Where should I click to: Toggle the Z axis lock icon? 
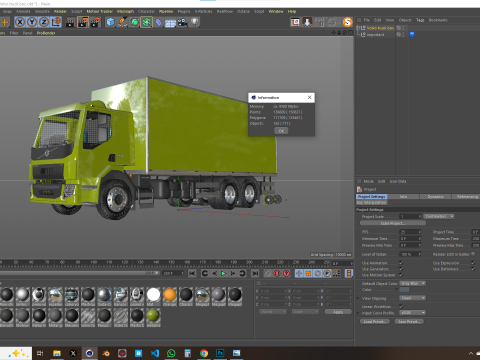(44, 22)
